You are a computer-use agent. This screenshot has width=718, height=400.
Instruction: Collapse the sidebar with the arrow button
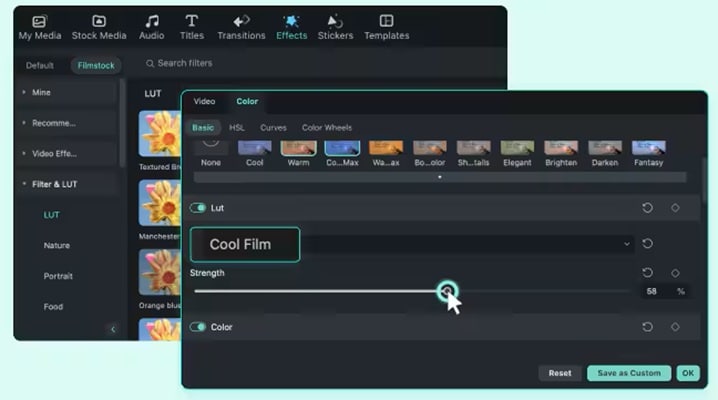pyautogui.click(x=113, y=329)
